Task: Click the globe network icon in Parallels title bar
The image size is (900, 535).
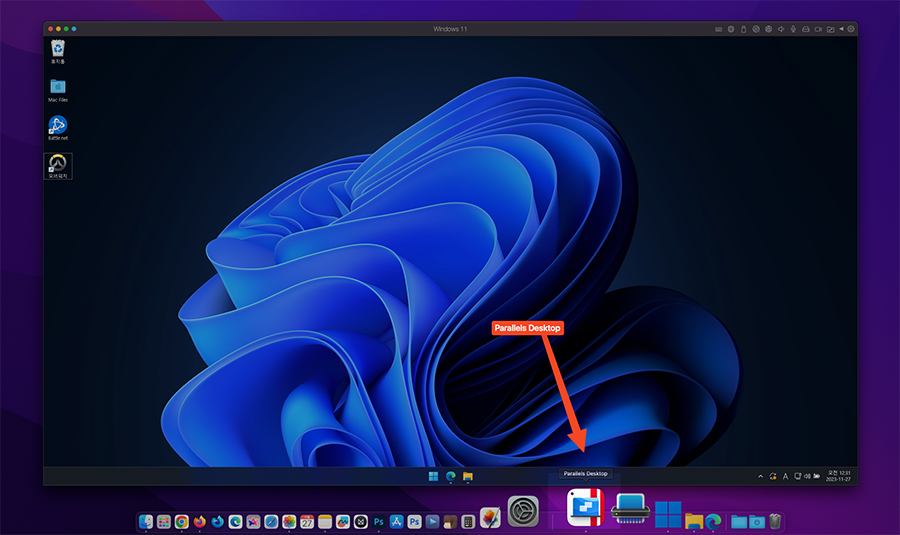Action: 769,29
